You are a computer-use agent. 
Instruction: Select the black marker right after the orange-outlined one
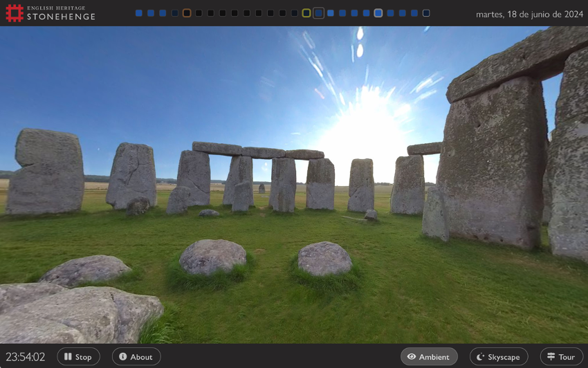coord(199,13)
